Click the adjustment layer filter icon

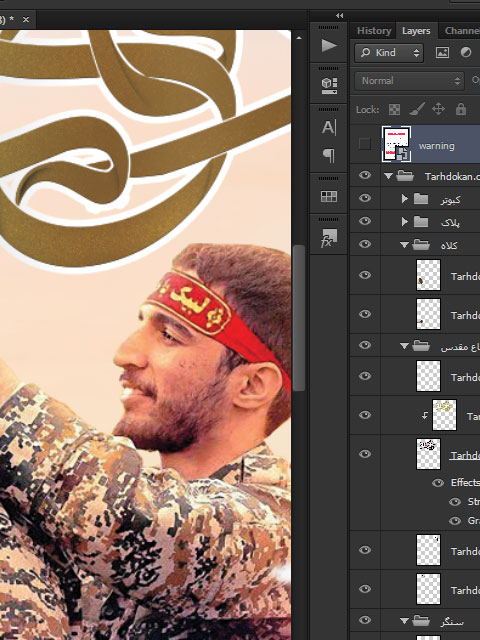pyautogui.click(x=466, y=52)
